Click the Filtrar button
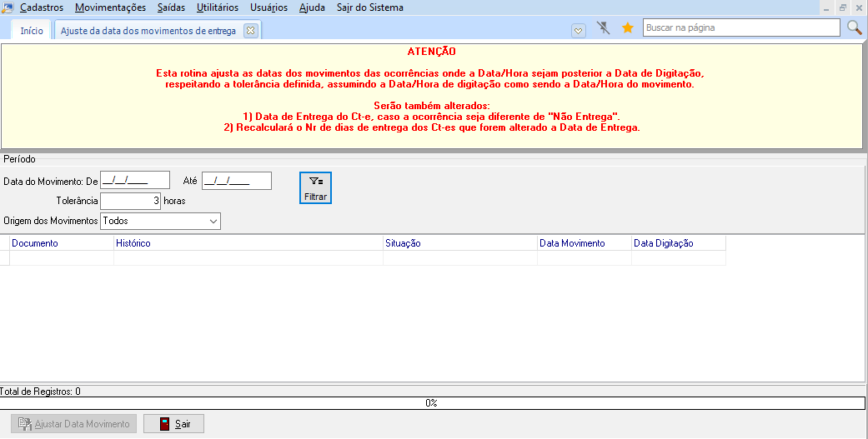This screenshot has width=868, height=439. 315,188
